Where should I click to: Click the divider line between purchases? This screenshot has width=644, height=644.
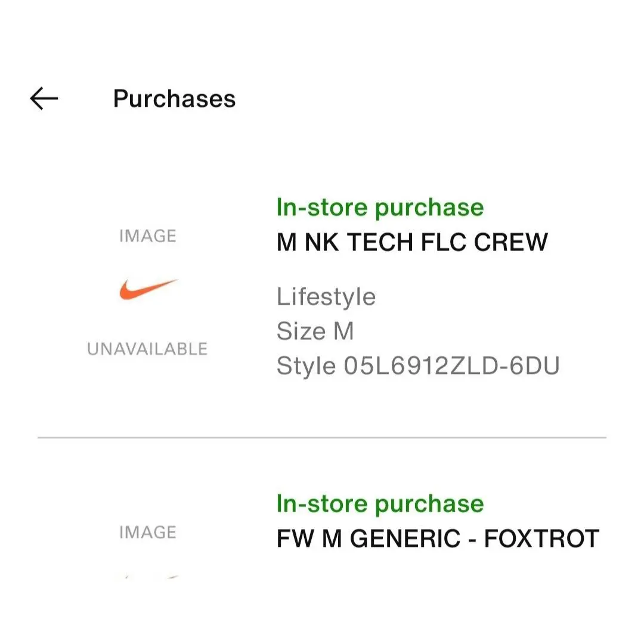322,438
